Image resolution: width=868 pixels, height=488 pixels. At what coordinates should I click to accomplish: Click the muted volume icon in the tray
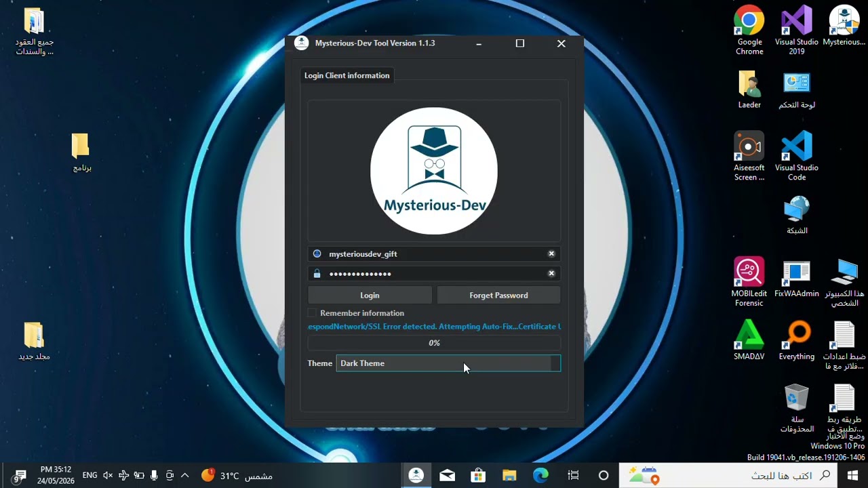pos(108,476)
